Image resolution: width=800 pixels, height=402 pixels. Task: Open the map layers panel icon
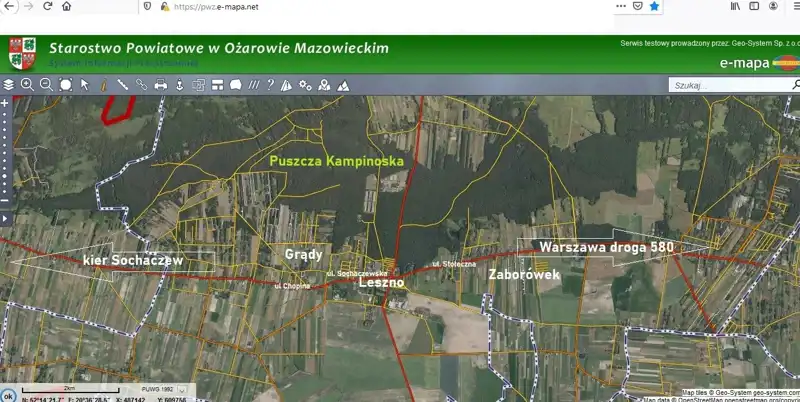[x=9, y=85]
